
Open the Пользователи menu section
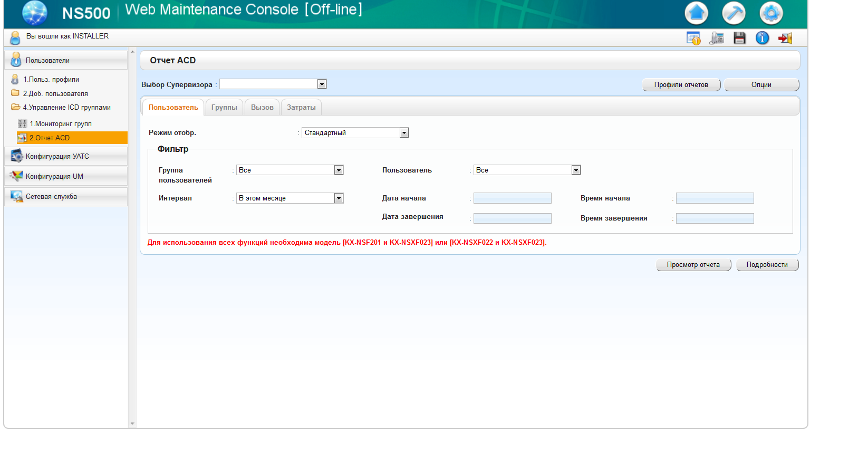[66, 60]
